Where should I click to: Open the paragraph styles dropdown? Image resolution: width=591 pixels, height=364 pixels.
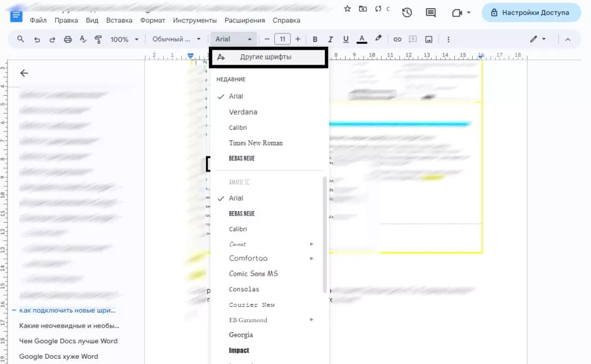(173, 39)
